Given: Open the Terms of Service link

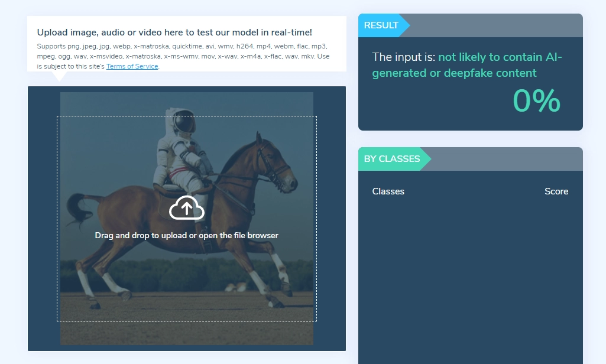Looking at the screenshot, I should pyautogui.click(x=132, y=66).
